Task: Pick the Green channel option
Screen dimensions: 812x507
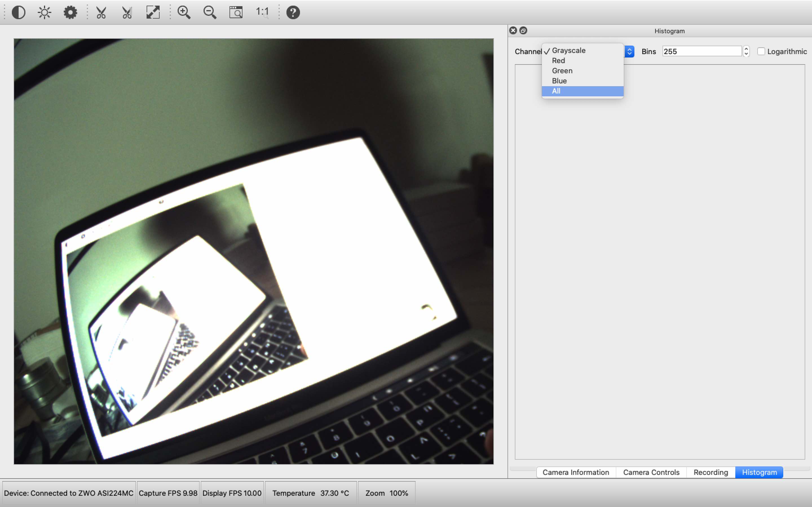Action: point(562,71)
